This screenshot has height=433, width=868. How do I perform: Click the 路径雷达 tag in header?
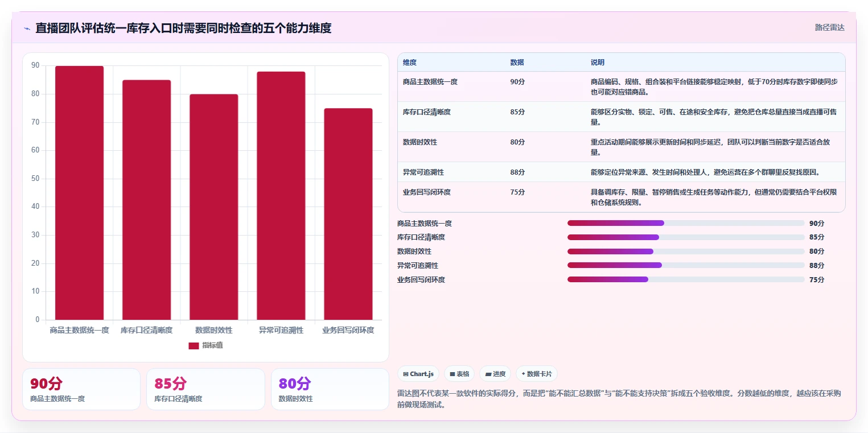[829, 27]
